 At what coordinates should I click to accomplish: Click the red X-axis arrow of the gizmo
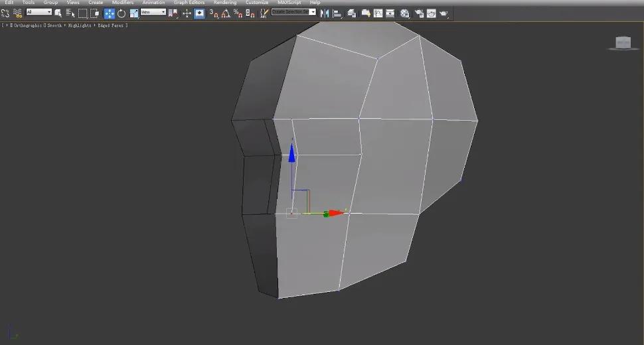click(x=336, y=213)
